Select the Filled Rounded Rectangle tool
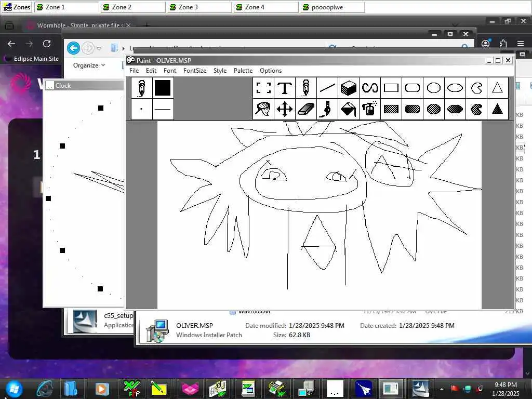This screenshot has width=532, height=399. [412, 109]
